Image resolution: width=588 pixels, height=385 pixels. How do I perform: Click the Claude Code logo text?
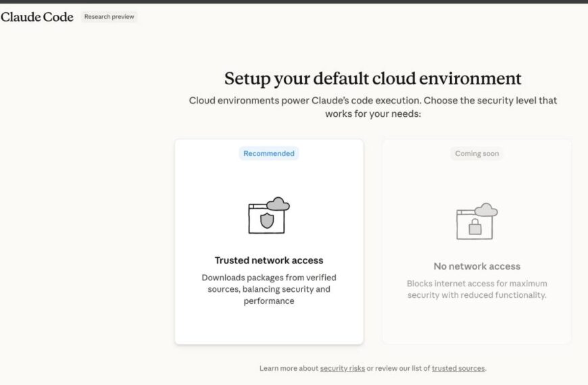click(36, 17)
